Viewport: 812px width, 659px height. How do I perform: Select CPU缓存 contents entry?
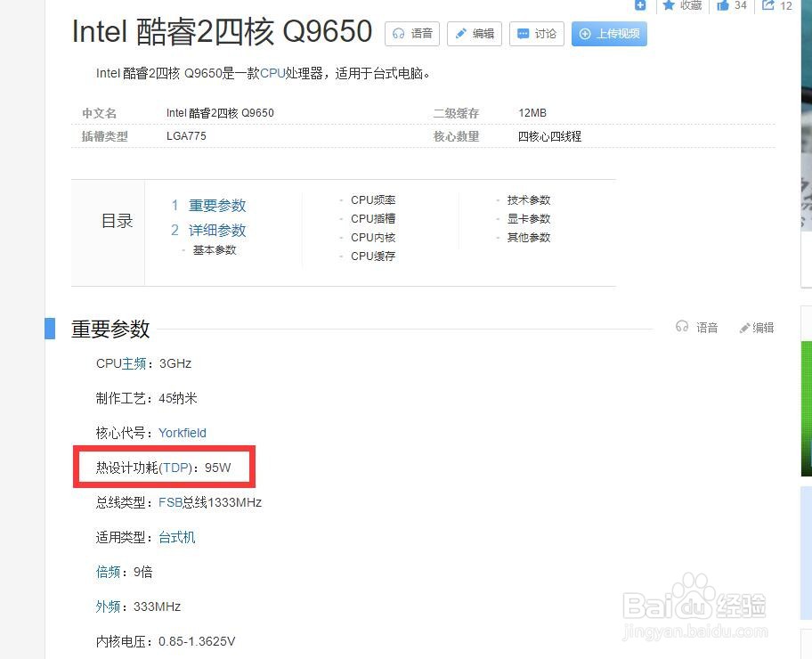point(373,256)
